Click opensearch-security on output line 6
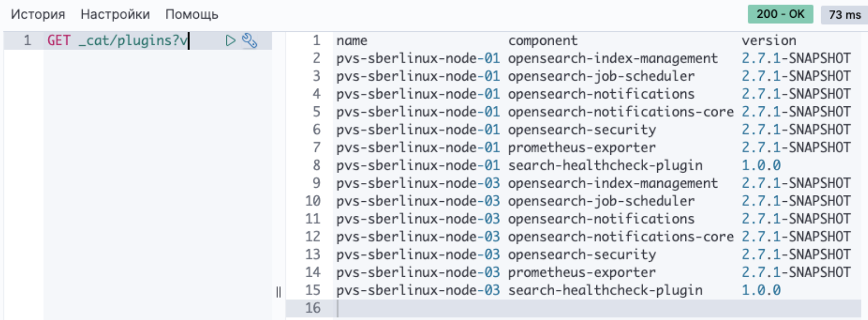Screen dimensions: 868x320 click(582, 130)
